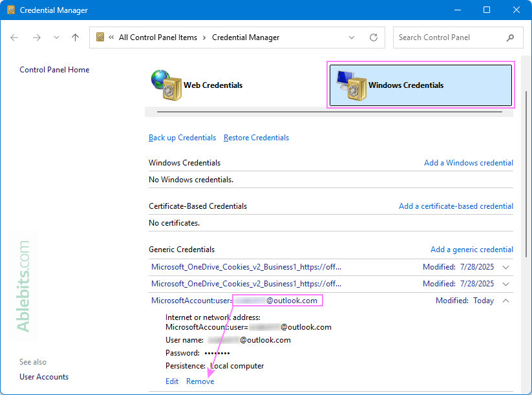532x395 pixels.
Task: Click the MicrosoftAccount:user outlook.com entry
Action: coord(234,301)
